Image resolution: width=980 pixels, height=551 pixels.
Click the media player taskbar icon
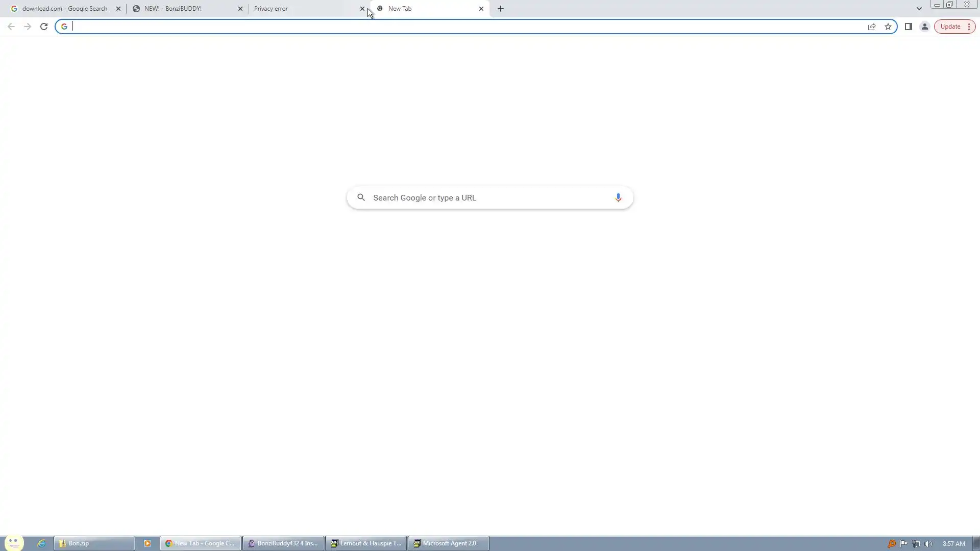148,543
